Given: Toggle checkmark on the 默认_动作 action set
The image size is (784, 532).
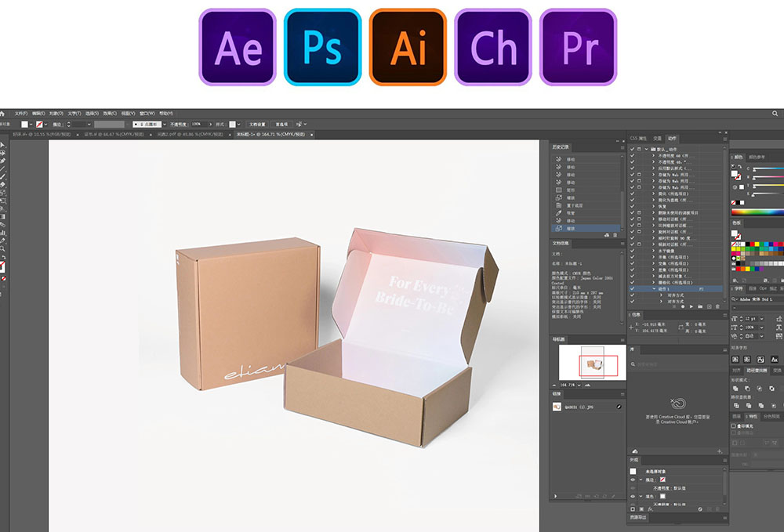Looking at the screenshot, I should coord(633,150).
